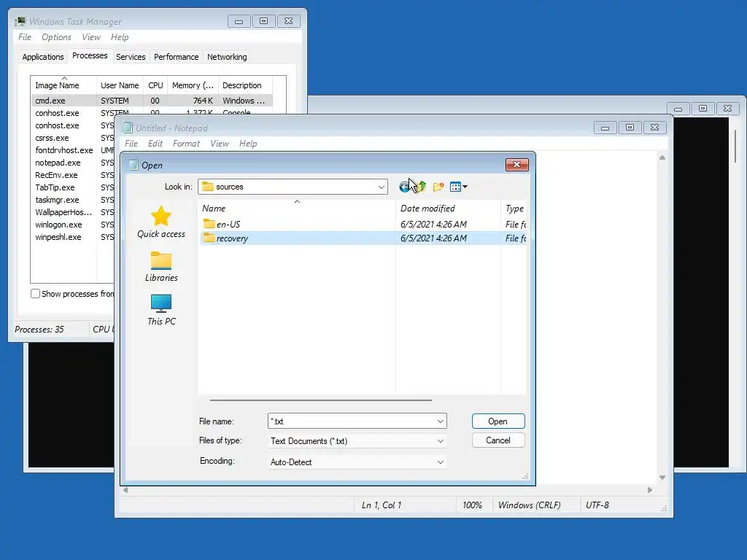The height and width of the screenshot is (560, 747).
Task: Close the Open dialog with red X
Action: click(x=517, y=165)
